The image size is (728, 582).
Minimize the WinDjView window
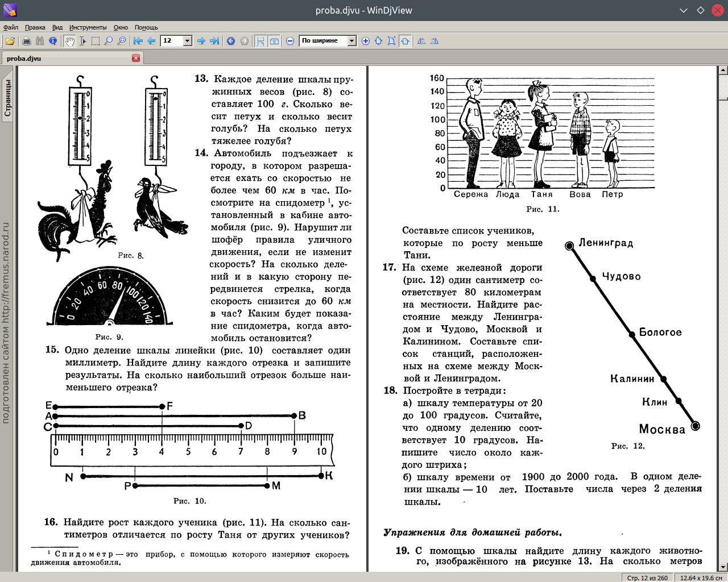click(684, 10)
